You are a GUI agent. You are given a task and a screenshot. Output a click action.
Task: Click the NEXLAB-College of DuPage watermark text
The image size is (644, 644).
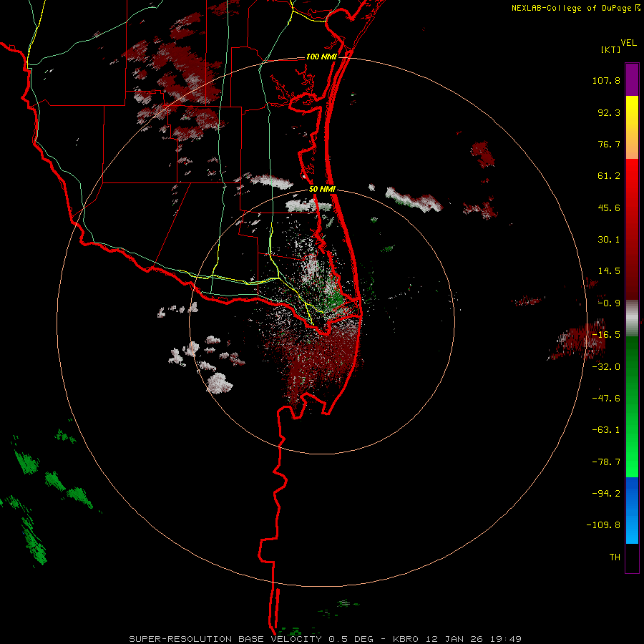coord(572,8)
